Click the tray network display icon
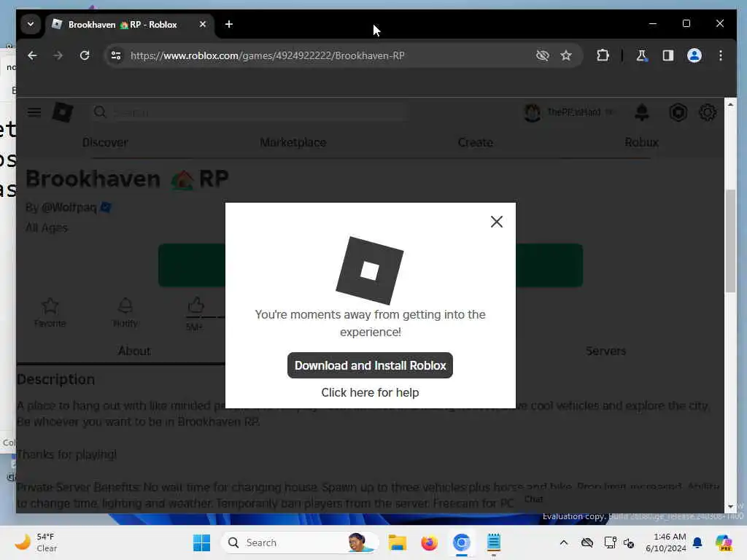 (x=610, y=542)
